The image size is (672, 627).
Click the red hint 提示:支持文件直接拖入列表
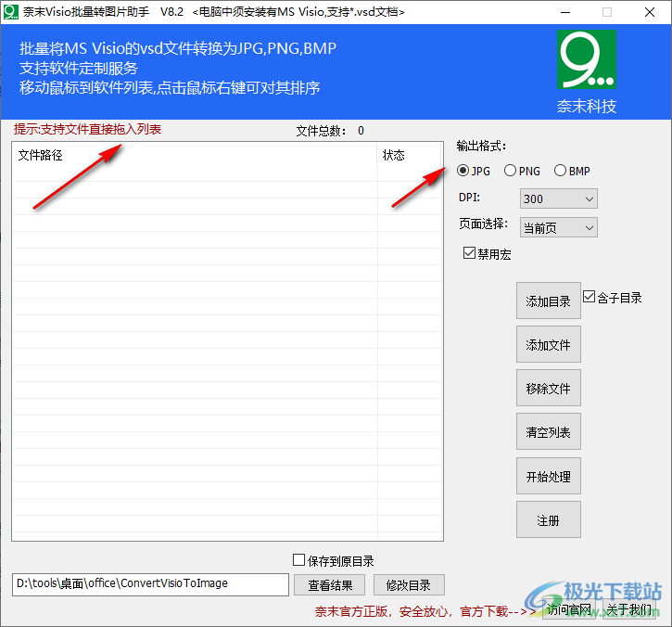tap(87, 129)
